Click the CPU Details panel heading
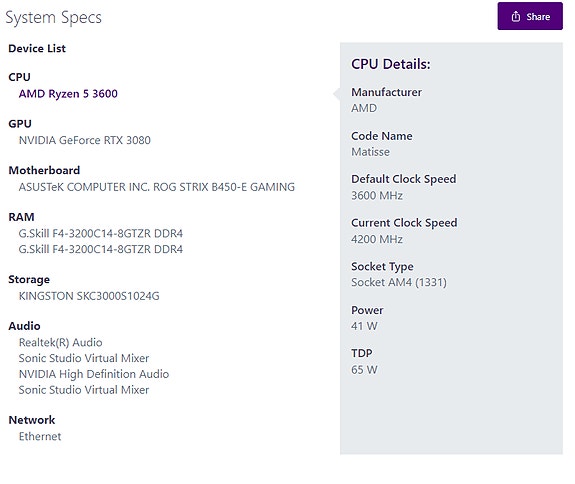Viewport: 575px width, 484px height. click(x=391, y=64)
